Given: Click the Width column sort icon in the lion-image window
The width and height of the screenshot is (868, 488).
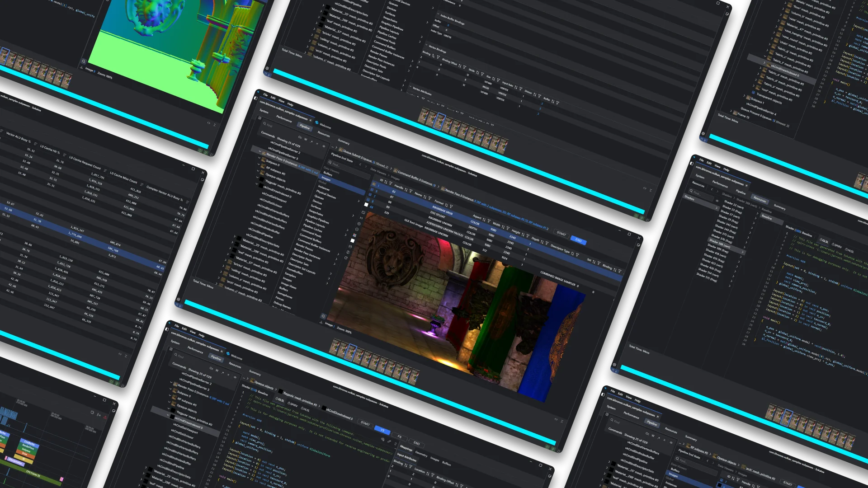Looking at the screenshot, I should (503, 227).
